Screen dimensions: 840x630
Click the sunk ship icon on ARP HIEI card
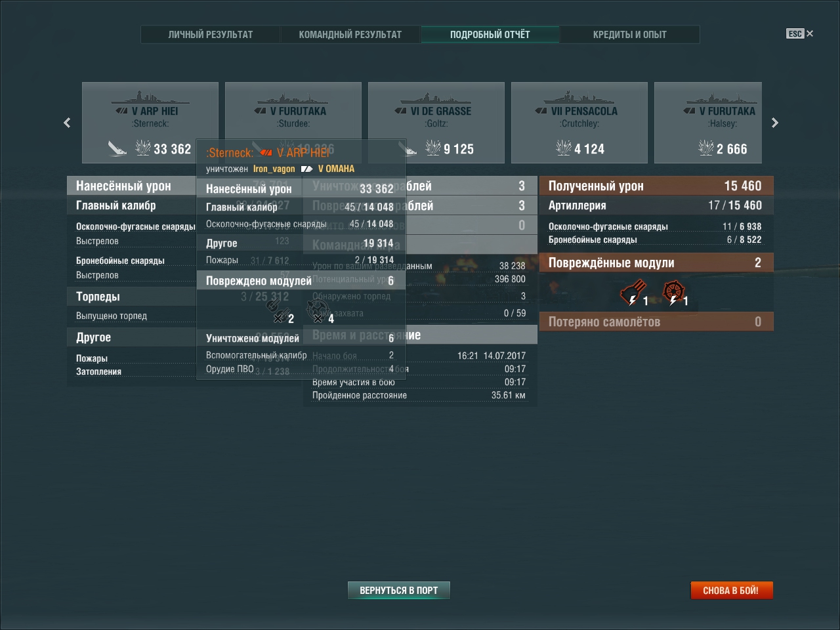118,149
